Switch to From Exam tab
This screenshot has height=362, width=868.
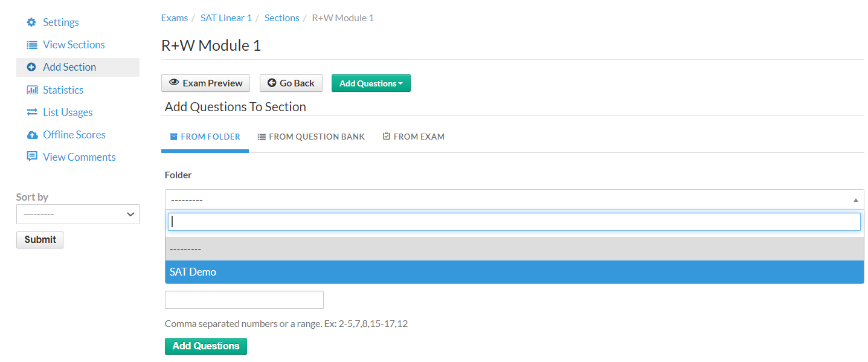[414, 137]
